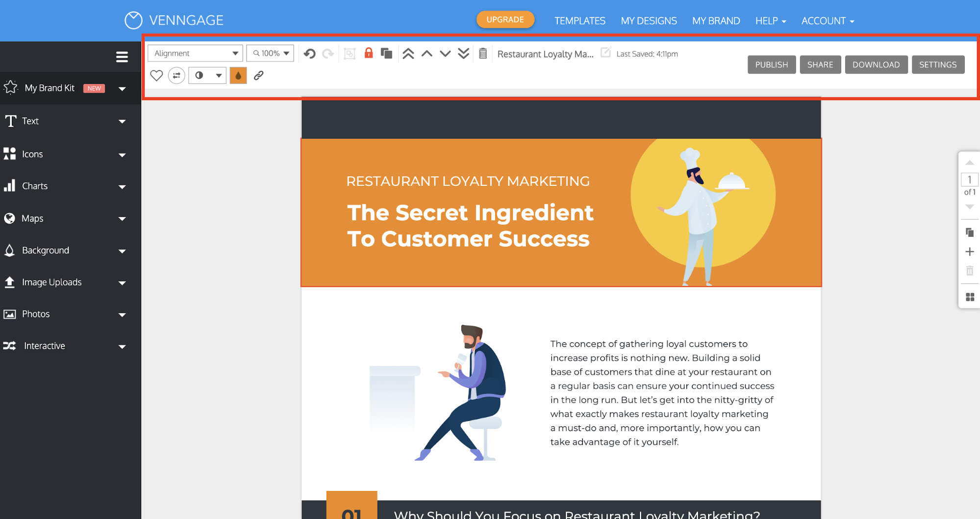Screen dimensions: 980x519
Task: Click the next page down arrow
Action: click(969, 207)
